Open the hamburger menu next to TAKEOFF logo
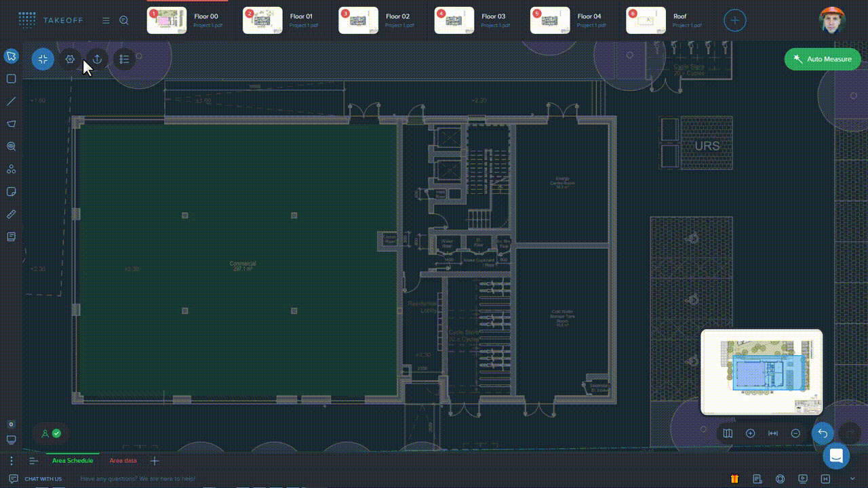This screenshot has width=868, height=488. [x=106, y=20]
